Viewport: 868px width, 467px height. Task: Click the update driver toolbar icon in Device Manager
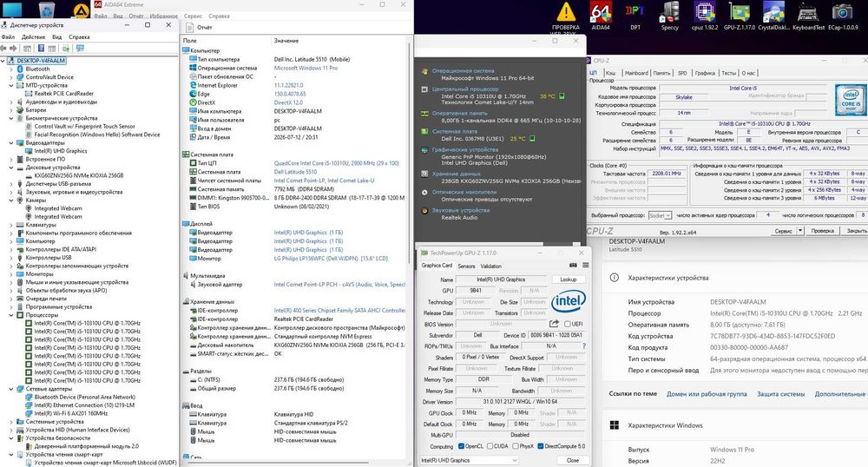pyautogui.click(x=65, y=49)
